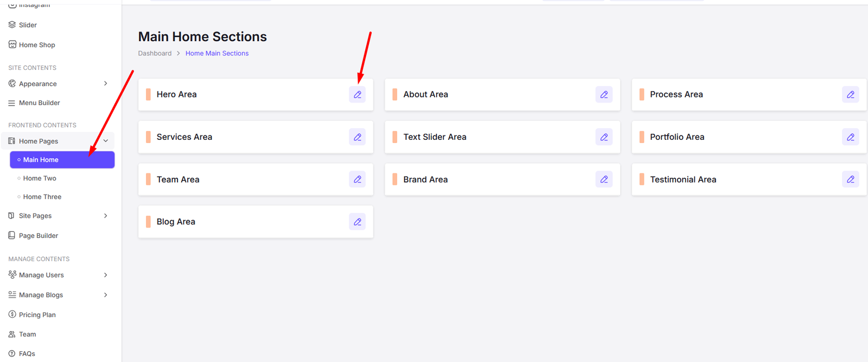Click Home Main Sections breadcrumb link
This screenshot has height=362, width=868.
(217, 53)
